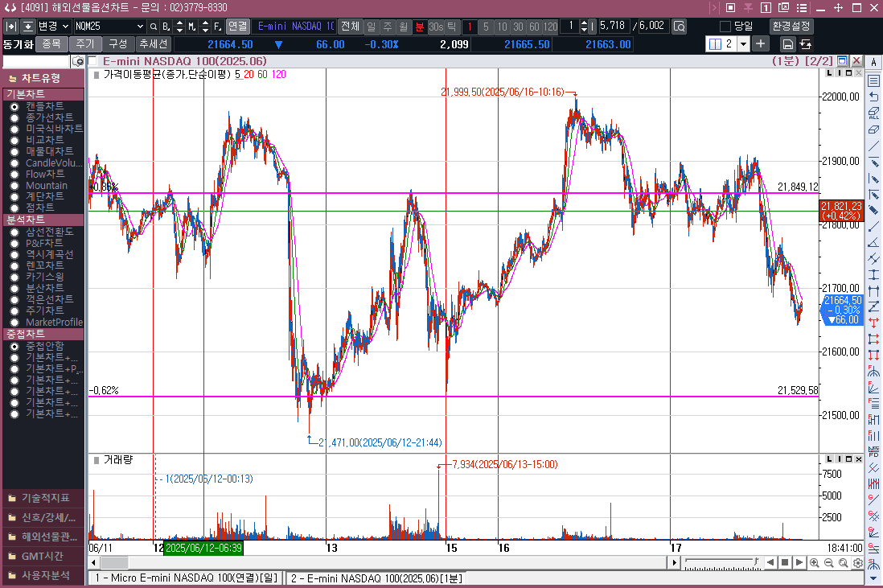Click the 전체 button
Image resolution: width=883 pixels, height=588 pixels.
[x=351, y=27]
